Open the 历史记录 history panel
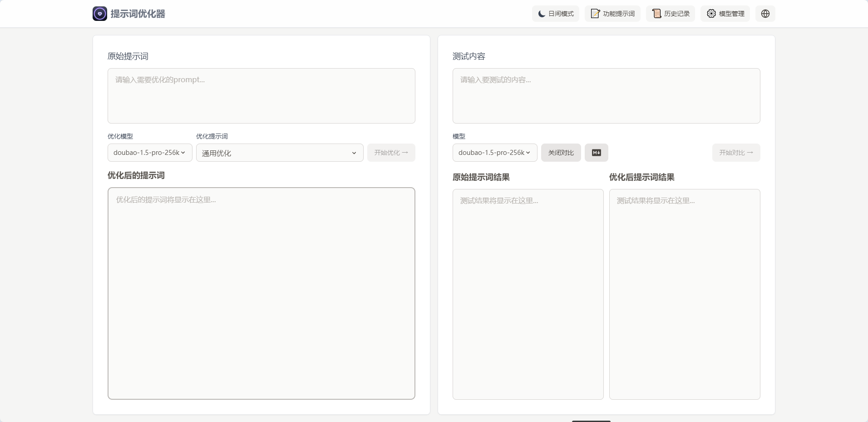Image resolution: width=868 pixels, height=422 pixels. click(x=671, y=14)
